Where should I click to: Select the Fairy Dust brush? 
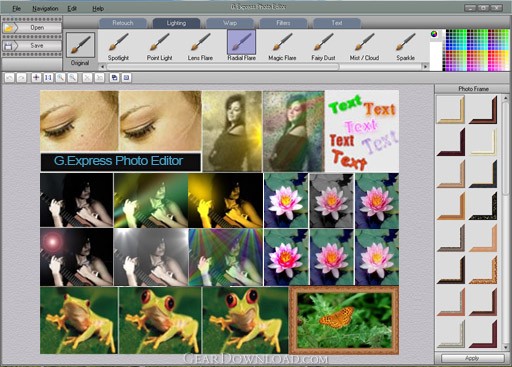point(323,46)
